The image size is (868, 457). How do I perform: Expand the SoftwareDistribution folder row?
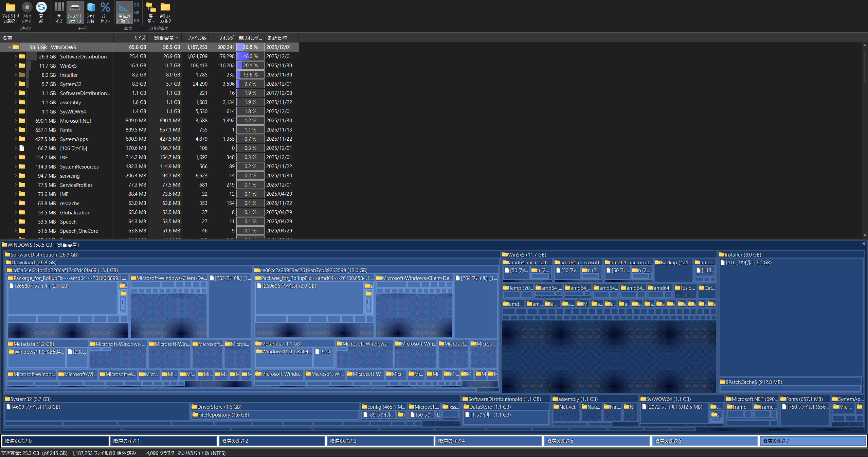coord(16,56)
